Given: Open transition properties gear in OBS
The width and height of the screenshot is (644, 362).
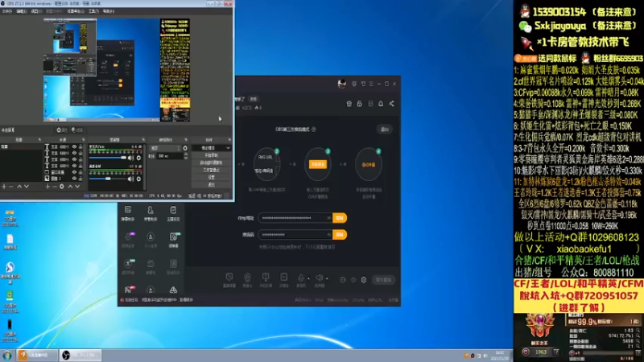Looking at the screenshot, I should pyautogui.click(x=185, y=148).
